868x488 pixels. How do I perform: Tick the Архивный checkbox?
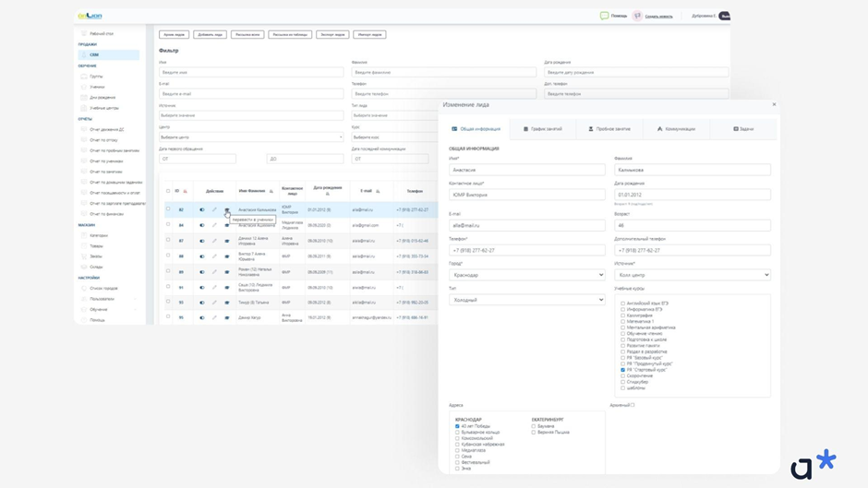click(x=633, y=405)
